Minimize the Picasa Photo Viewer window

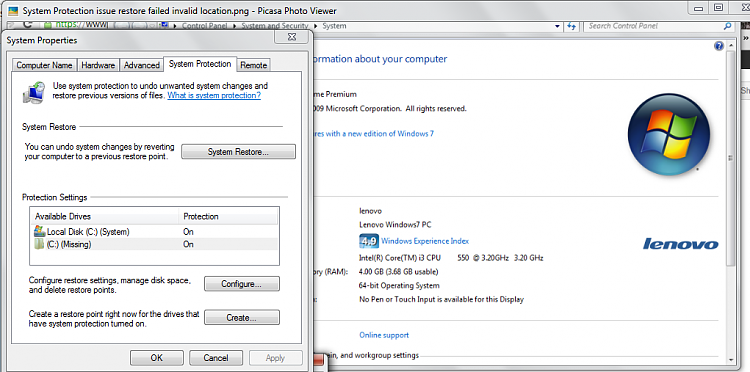point(699,8)
